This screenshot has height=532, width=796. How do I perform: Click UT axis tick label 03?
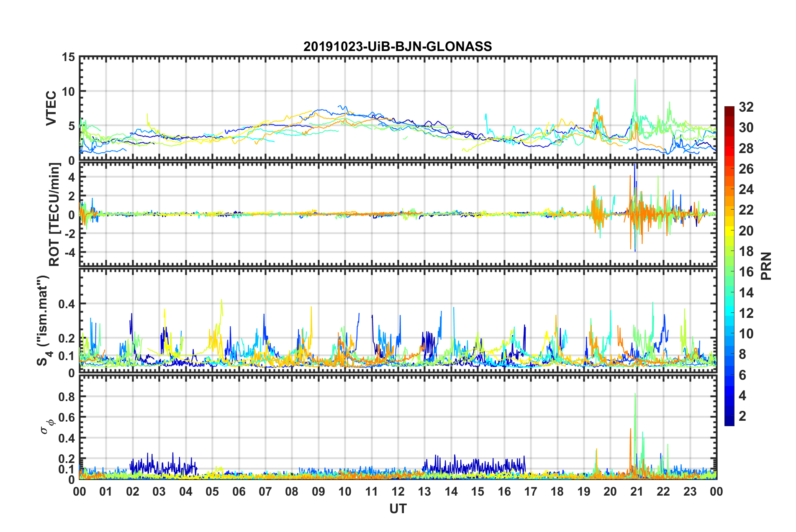tap(159, 491)
